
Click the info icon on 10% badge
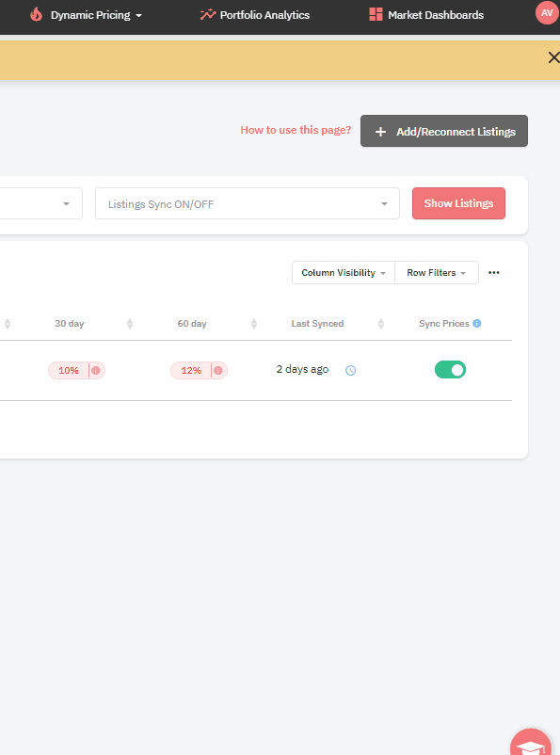96,370
